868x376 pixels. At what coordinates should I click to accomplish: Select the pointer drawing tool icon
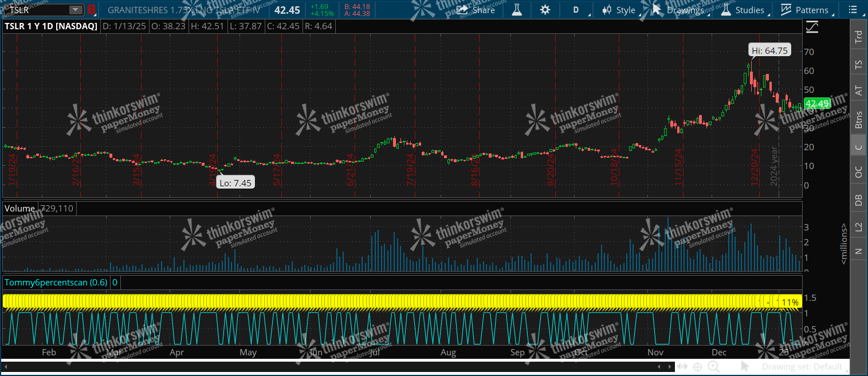point(745,366)
